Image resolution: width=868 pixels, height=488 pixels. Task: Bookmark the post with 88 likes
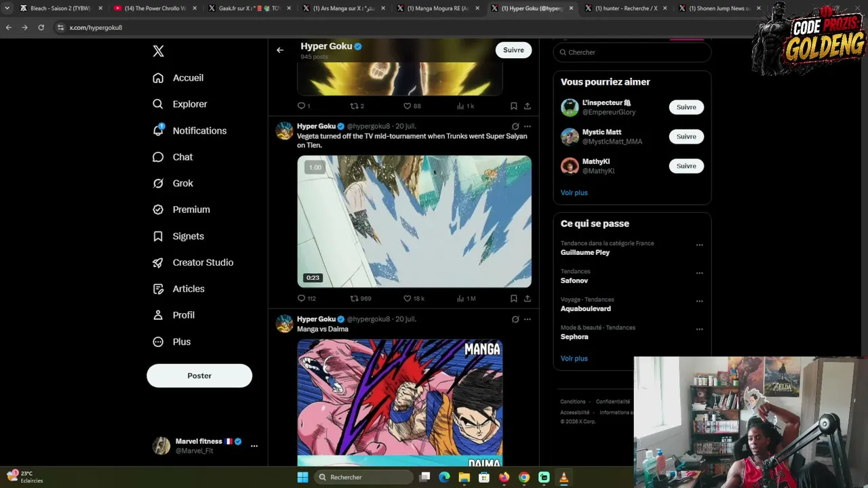pos(513,106)
